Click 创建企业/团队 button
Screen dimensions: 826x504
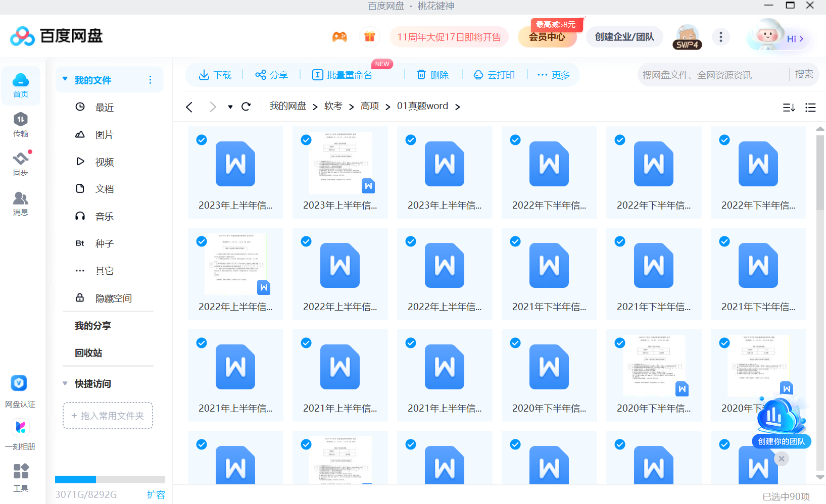pyautogui.click(x=624, y=37)
